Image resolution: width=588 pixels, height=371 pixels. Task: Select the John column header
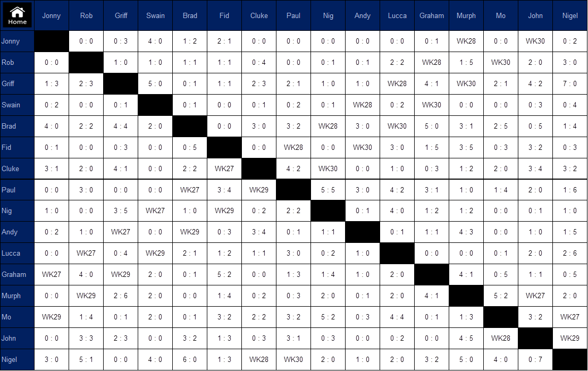click(x=535, y=15)
